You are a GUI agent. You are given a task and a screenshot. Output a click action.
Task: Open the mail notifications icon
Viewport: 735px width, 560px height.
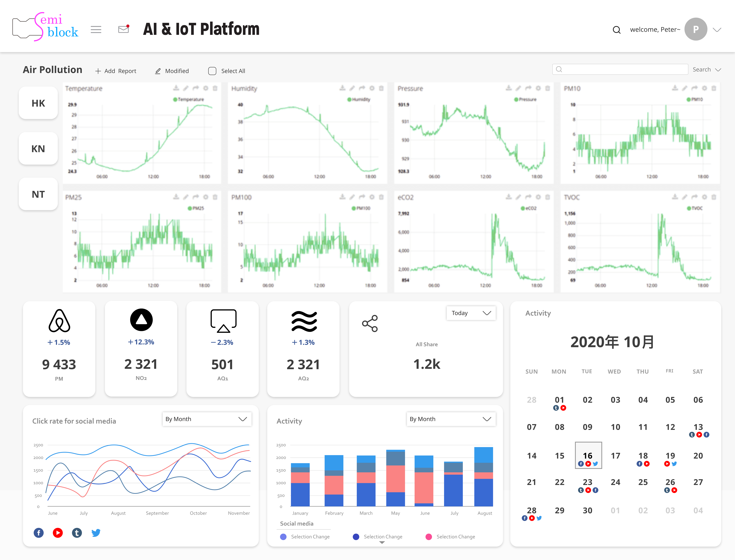click(124, 29)
